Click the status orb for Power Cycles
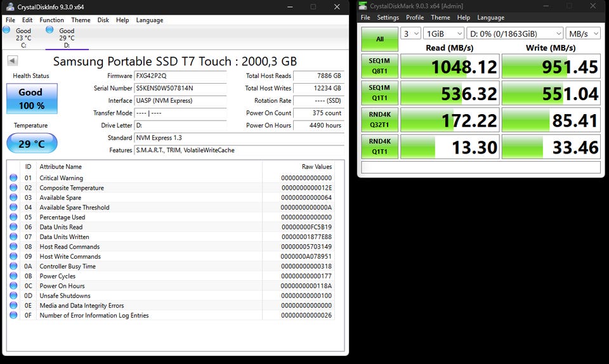 [13, 276]
